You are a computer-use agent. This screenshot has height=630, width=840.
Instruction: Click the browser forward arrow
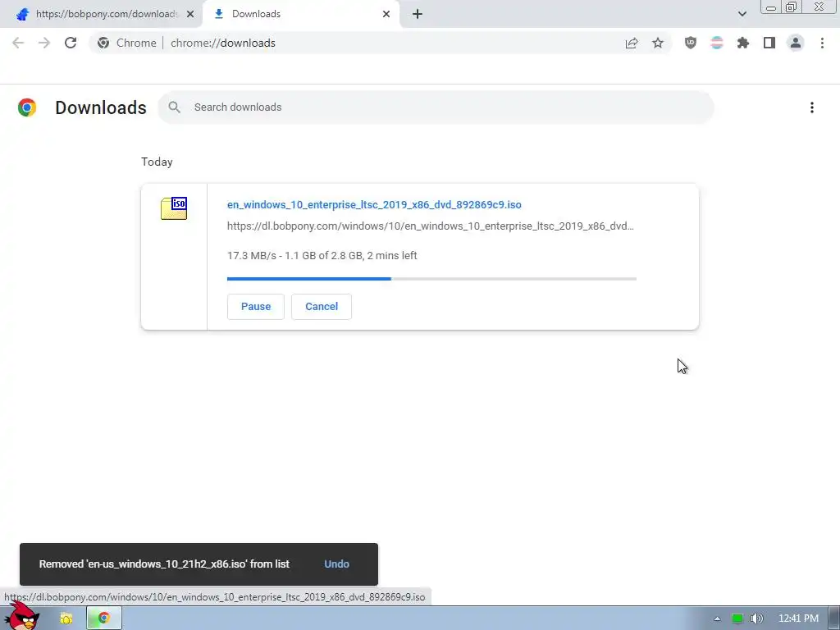click(x=44, y=43)
